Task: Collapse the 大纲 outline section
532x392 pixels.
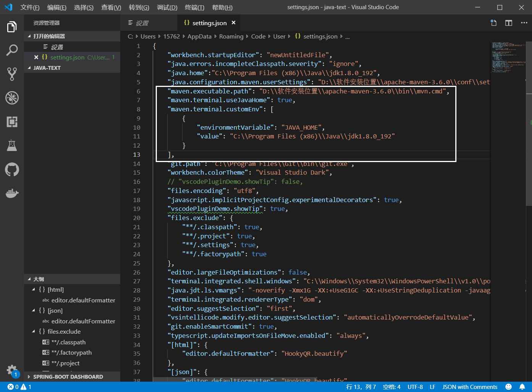Action: point(72,279)
